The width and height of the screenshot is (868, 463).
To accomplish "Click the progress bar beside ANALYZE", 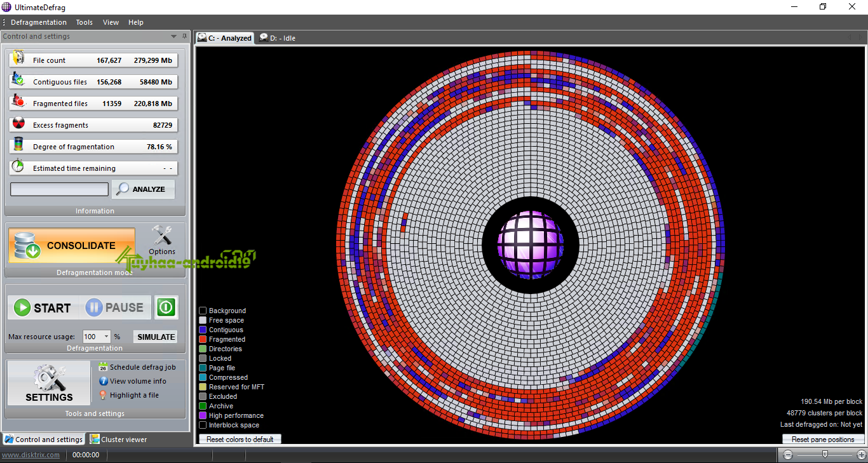I will point(59,189).
